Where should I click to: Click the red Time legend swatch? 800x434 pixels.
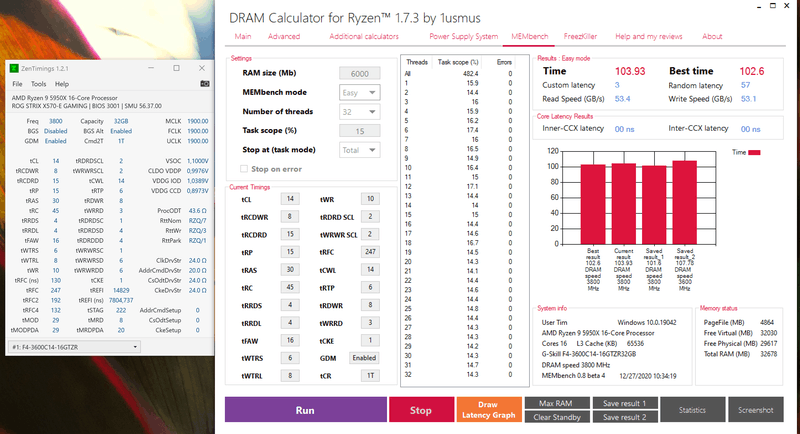point(754,152)
